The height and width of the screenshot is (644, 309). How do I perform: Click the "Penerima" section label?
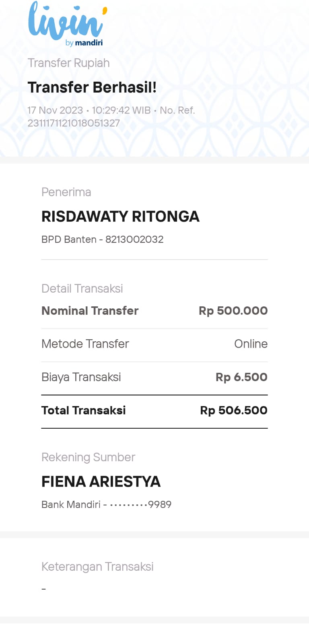tap(66, 192)
